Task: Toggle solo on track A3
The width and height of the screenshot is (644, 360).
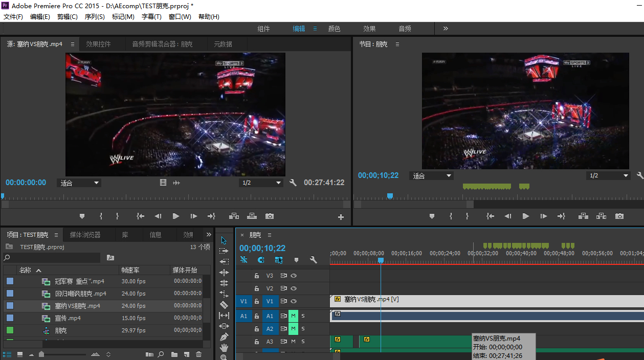Action: 303,341
